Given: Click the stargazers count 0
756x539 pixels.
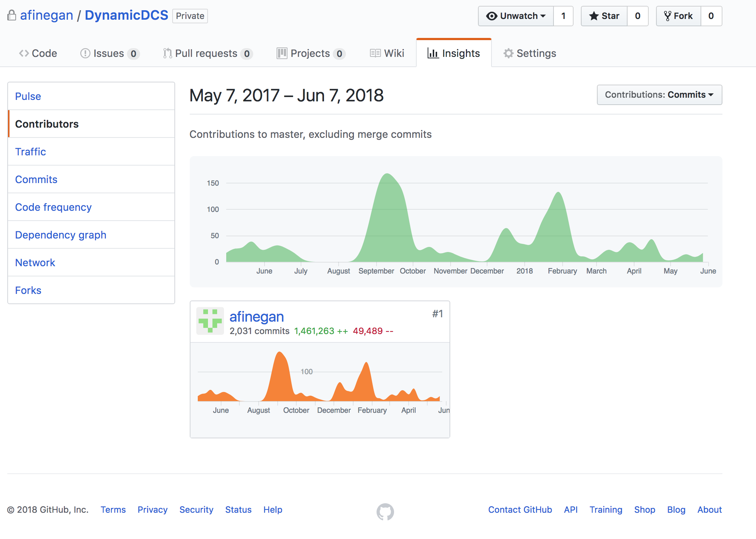Looking at the screenshot, I should [638, 16].
